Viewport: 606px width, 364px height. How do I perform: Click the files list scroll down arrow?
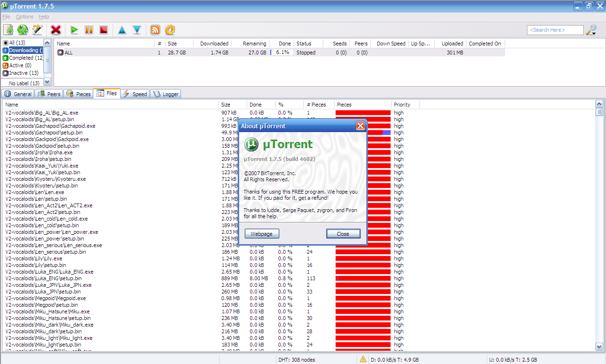[599, 347]
